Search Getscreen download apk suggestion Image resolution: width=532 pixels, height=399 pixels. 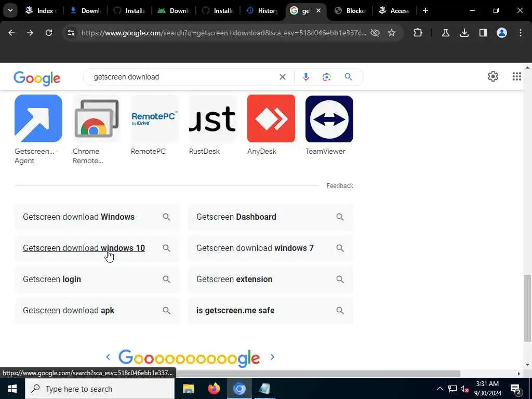click(97, 311)
